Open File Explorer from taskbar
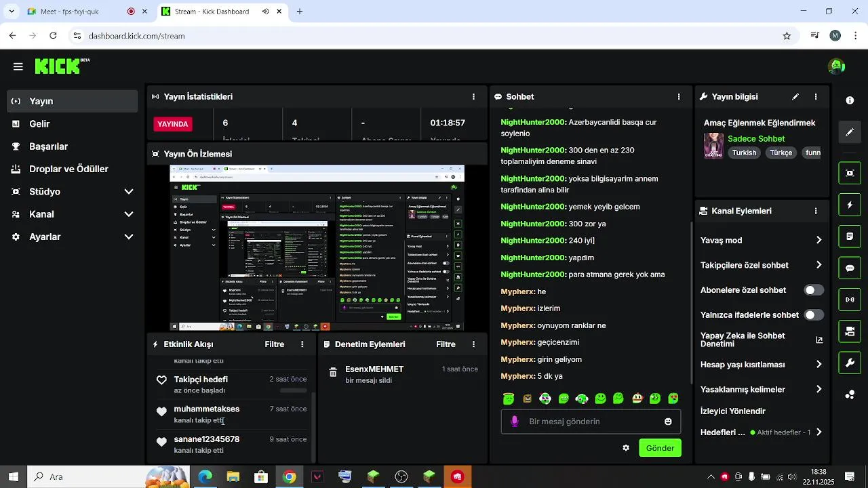The image size is (868, 488). click(x=233, y=477)
